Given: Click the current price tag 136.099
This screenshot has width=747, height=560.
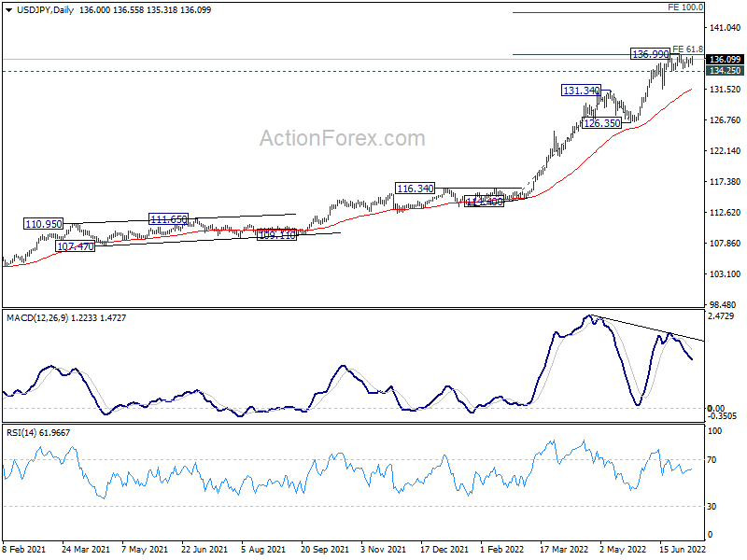Looking at the screenshot, I should click(725, 60).
